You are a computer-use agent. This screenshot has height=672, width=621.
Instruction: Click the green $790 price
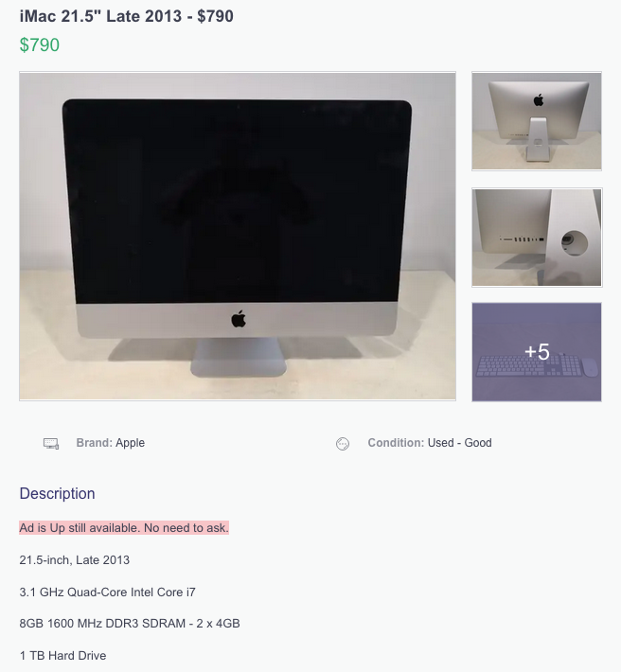click(x=40, y=45)
